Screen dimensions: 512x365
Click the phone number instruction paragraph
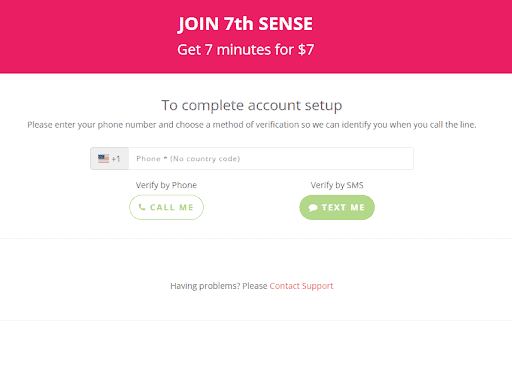[252, 125]
